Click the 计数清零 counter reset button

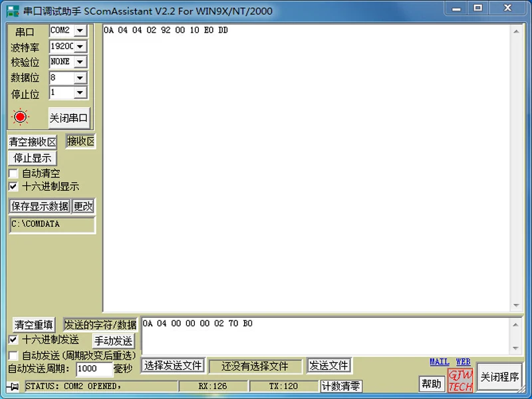pos(341,386)
